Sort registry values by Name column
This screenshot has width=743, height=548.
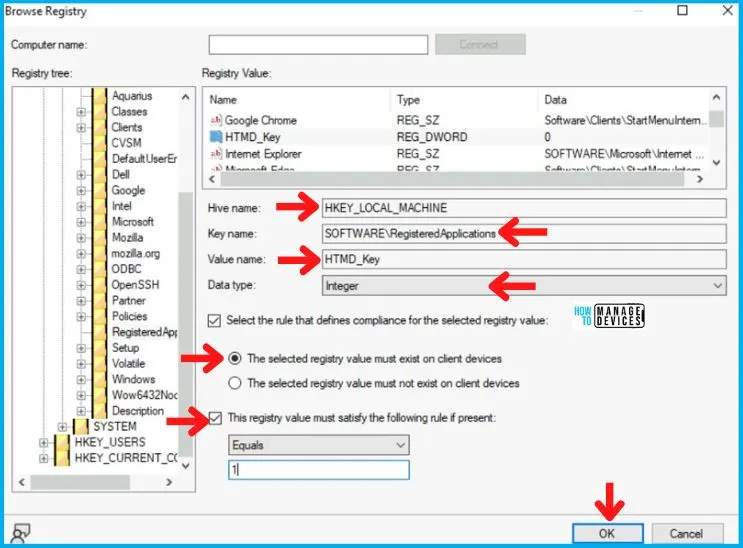296,100
